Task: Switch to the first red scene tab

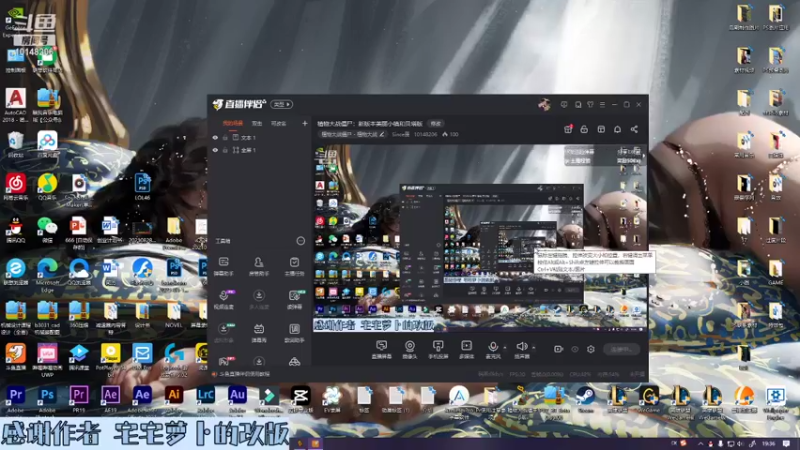Action: (x=233, y=123)
